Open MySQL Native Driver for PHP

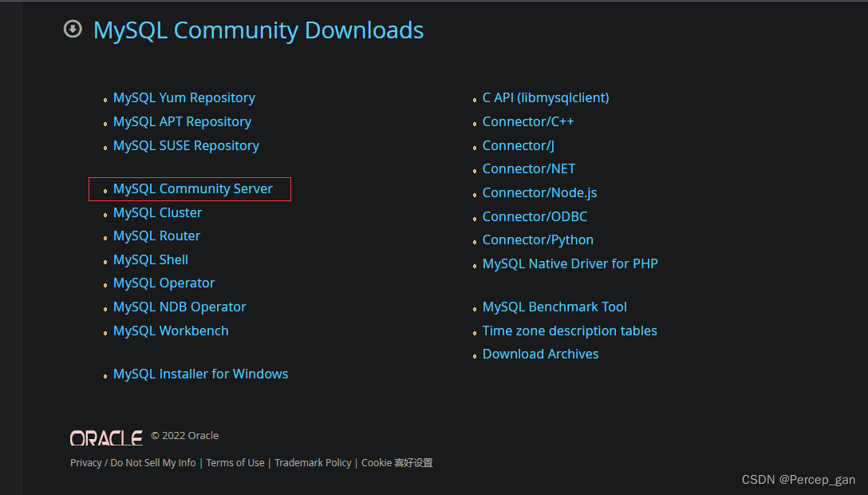click(570, 263)
